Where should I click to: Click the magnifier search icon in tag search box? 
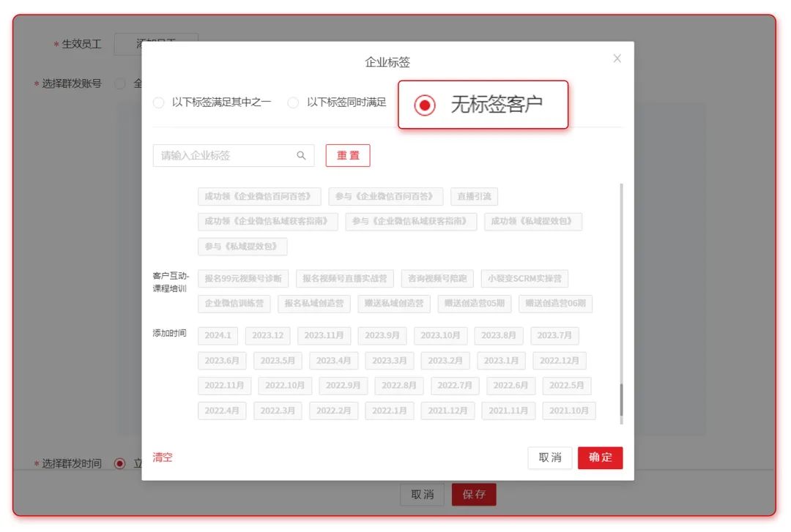pyautogui.click(x=300, y=155)
